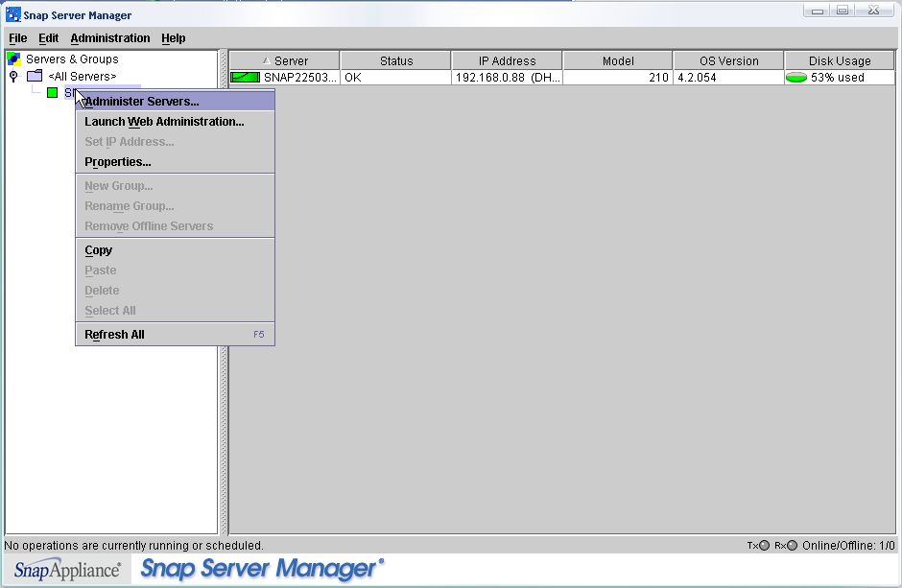
Task: Click the green server status square in tree
Action: click(53, 92)
